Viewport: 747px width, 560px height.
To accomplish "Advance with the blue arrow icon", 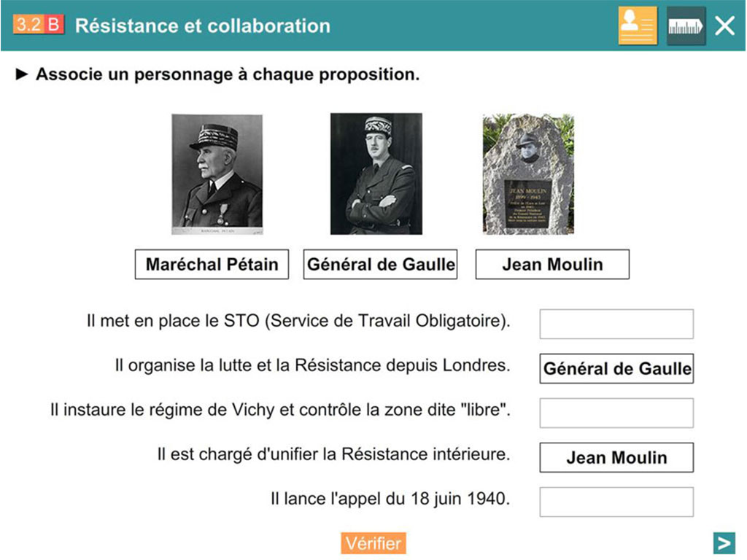I will 723,542.
